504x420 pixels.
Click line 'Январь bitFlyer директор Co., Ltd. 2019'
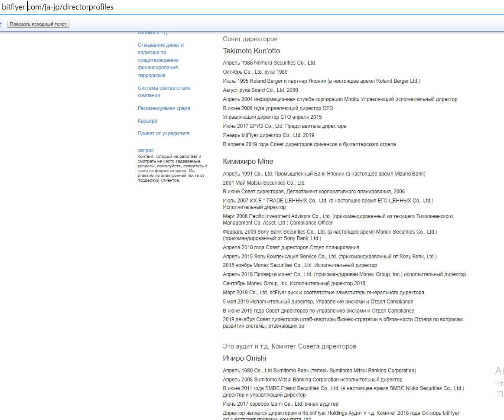[268, 135]
